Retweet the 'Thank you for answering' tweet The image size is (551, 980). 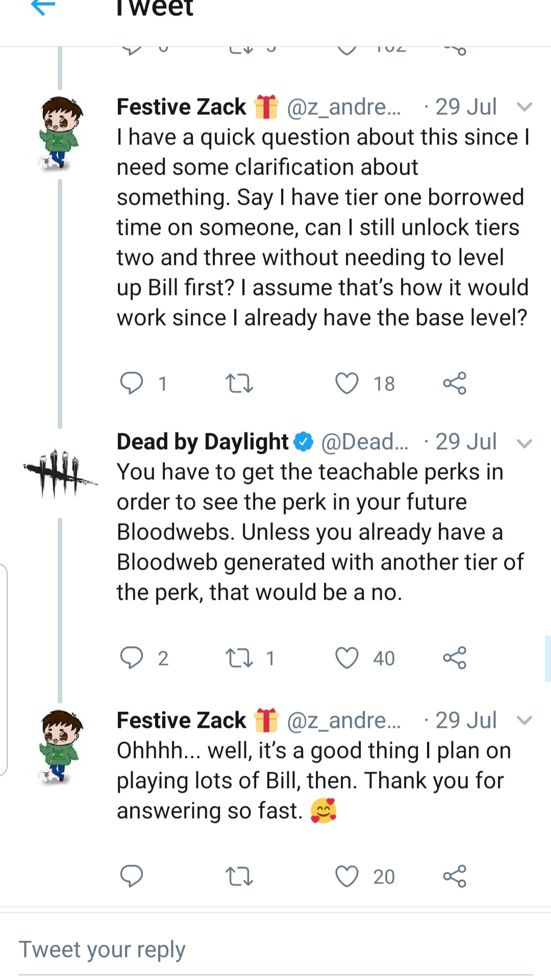pyautogui.click(x=239, y=876)
